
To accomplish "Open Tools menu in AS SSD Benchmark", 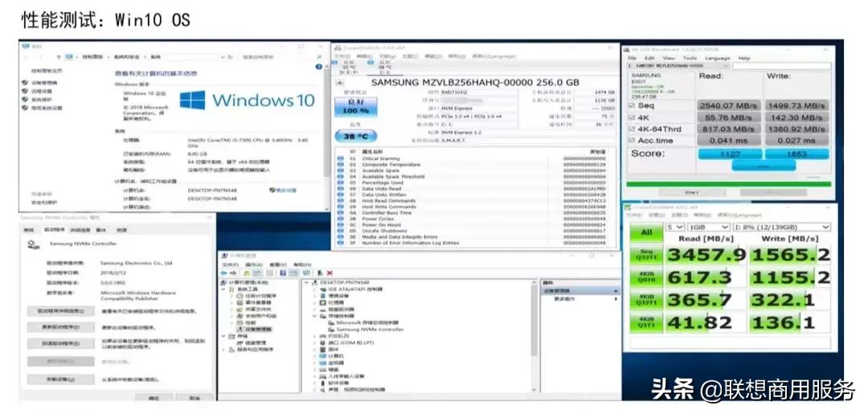I will pos(690,58).
